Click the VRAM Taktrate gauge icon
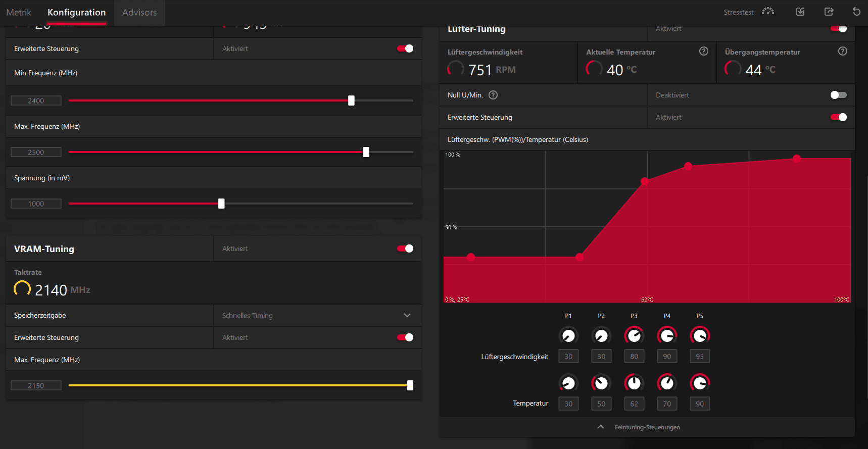 tap(22, 289)
